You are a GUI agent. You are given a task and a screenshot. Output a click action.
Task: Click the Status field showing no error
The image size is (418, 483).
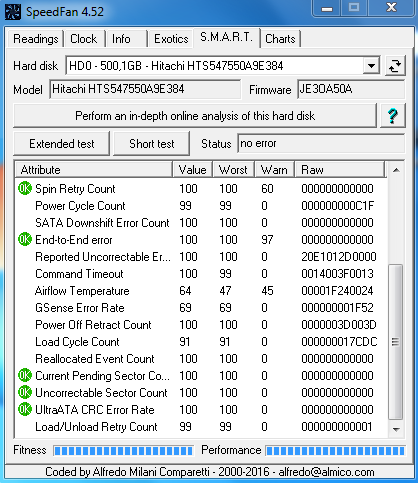click(x=321, y=143)
